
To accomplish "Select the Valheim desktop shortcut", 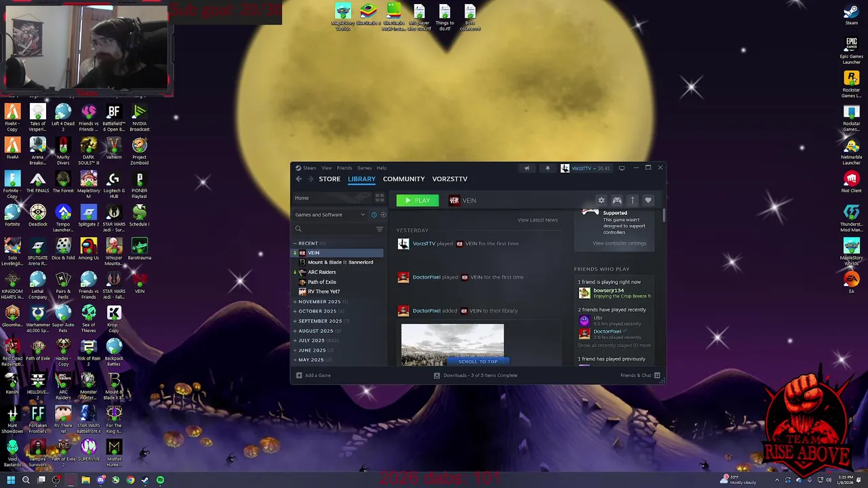I will pos(114,149).
